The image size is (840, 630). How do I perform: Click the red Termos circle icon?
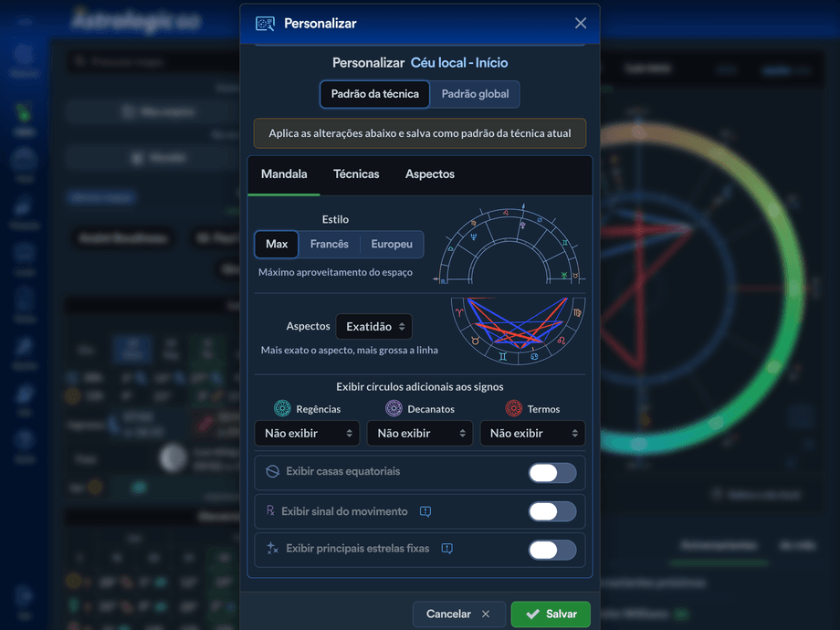click(514, 409)
